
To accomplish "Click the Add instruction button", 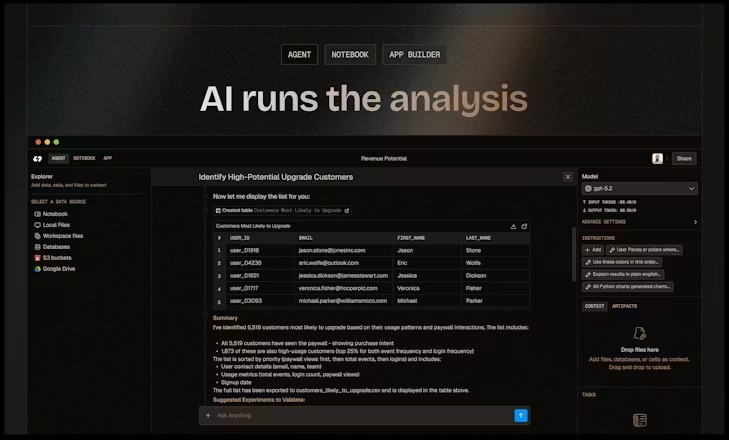I will point(593,250).
